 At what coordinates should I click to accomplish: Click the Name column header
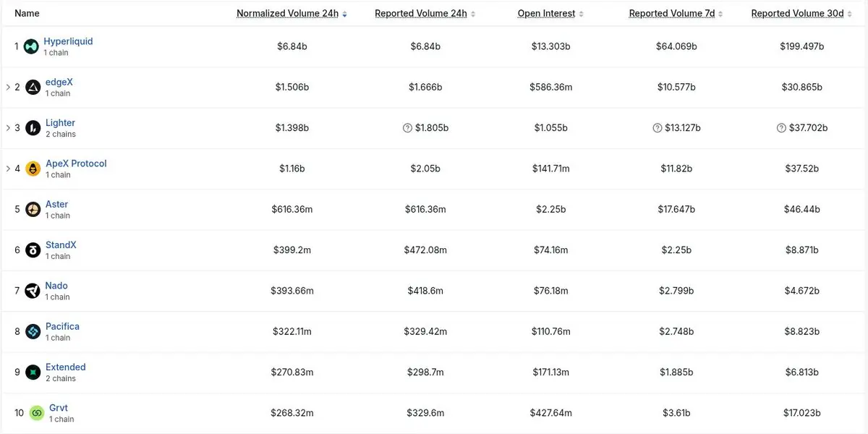tap(27, 14)
